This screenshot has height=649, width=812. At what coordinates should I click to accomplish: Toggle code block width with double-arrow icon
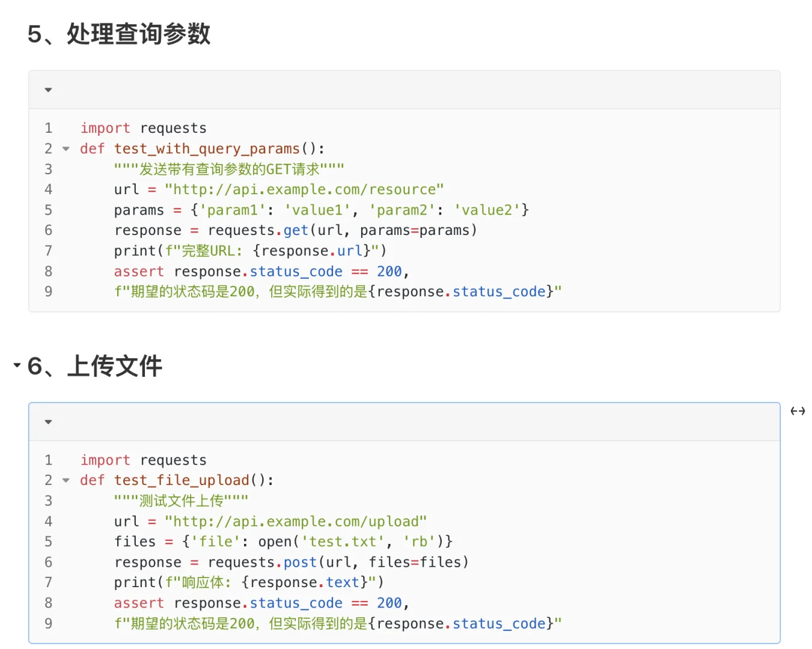(x=798, y=411)
